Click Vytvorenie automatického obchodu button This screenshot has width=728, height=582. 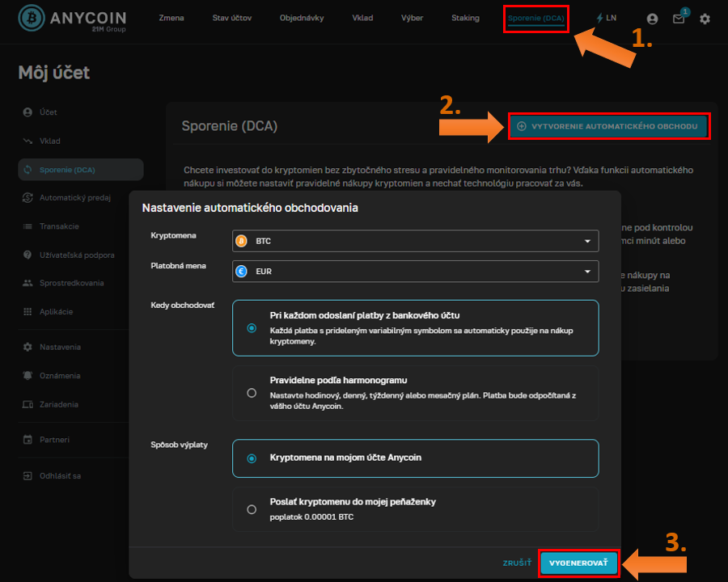(x=608, y=126)
